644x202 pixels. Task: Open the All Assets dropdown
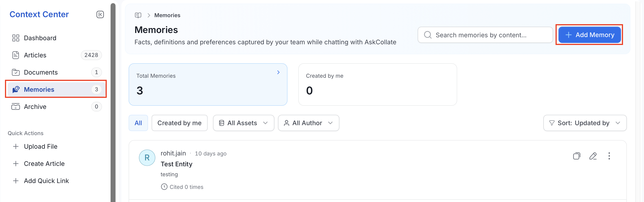[x=243, y=123]
